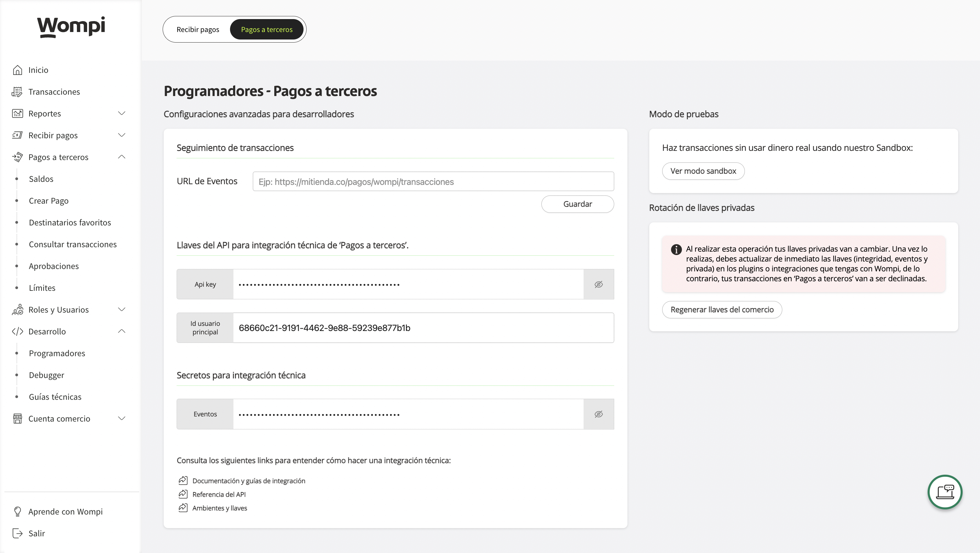Expand the Reportes menu section
This screenshot has height=553, width=980.
(121, 113)
